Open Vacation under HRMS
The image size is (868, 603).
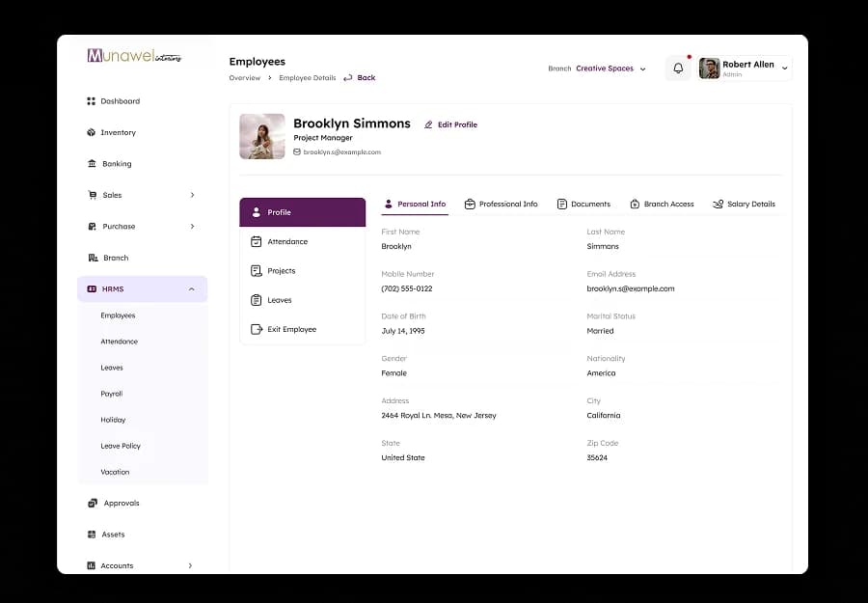tap(115, 472)
